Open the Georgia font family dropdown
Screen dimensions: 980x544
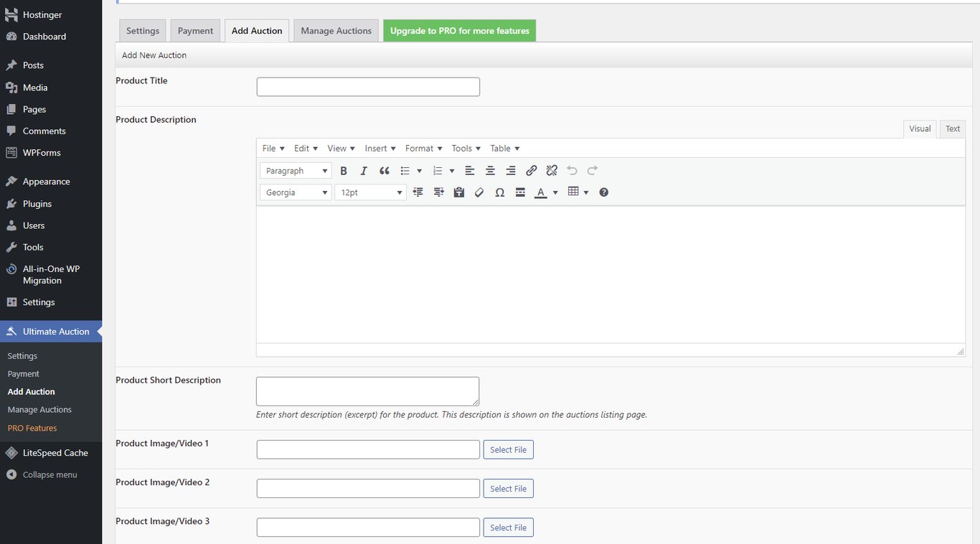coord(295,192)
